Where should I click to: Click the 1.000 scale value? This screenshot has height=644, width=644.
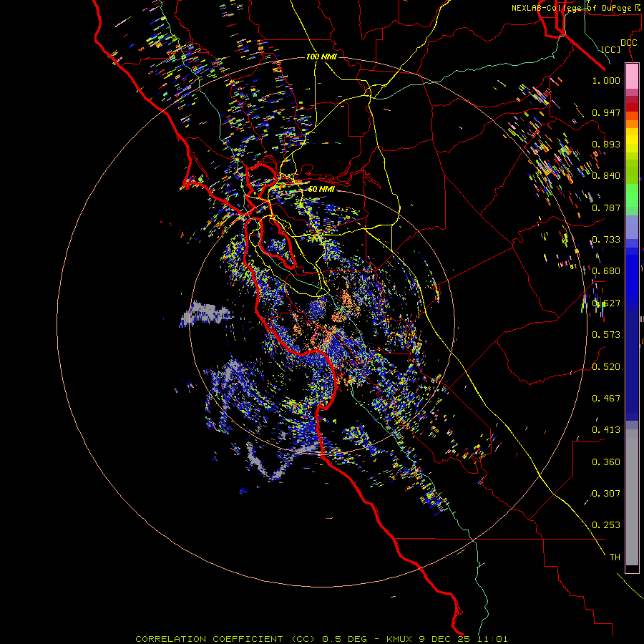606,80
